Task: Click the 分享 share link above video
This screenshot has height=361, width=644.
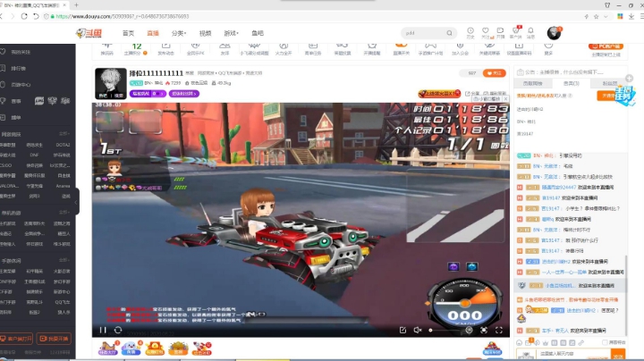Action: pyautogui.click(x=472, y=94)
